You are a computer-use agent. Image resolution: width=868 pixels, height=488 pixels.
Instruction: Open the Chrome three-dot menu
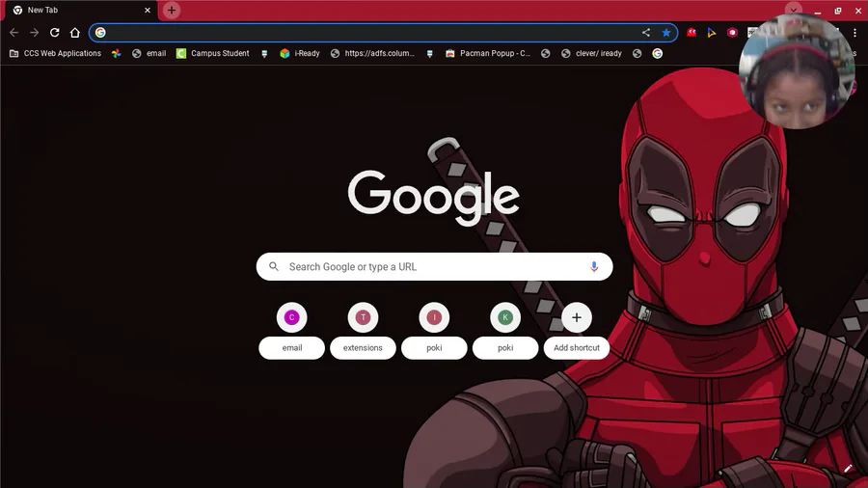click(854, 33)
